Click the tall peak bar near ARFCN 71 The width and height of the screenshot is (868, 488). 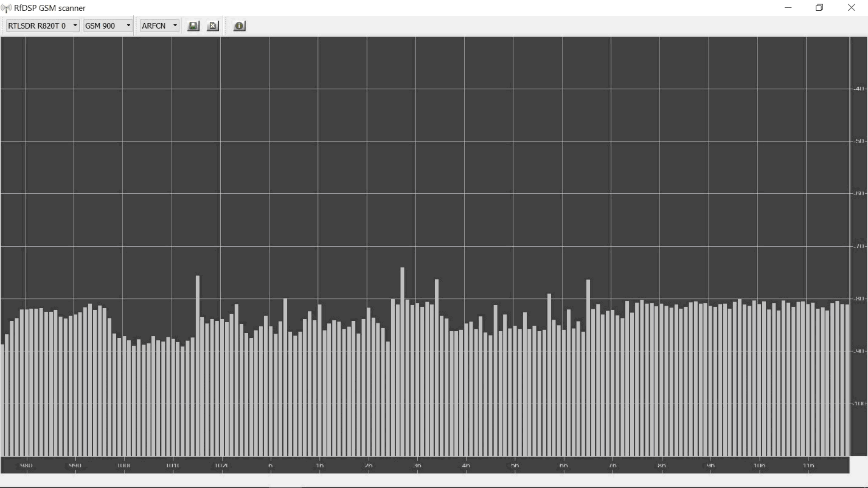588,367
